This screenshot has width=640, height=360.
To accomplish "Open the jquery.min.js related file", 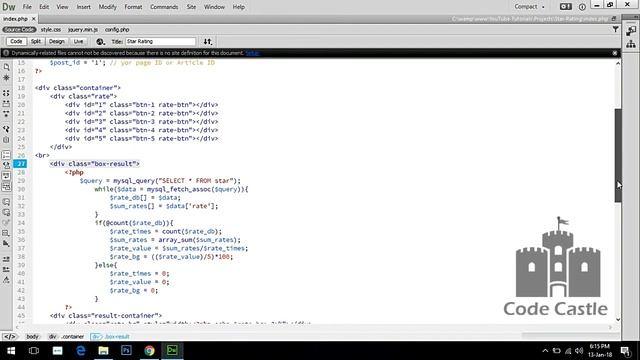I will [83, 29].
